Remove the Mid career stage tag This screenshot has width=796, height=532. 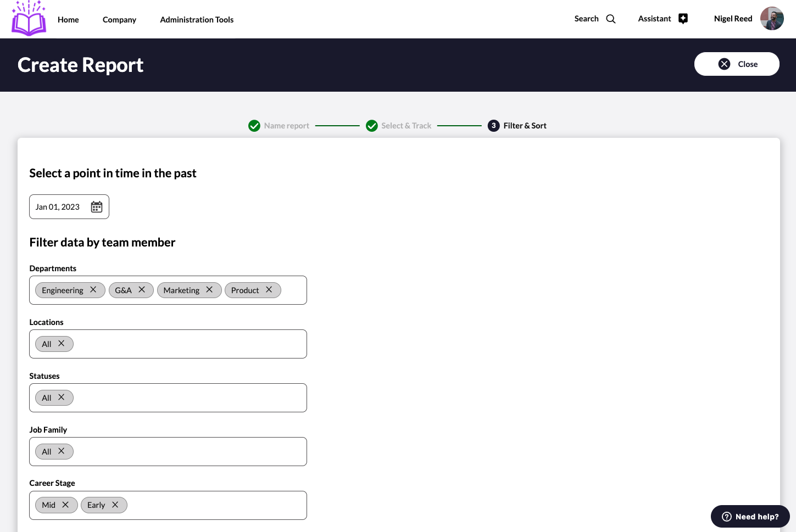[x=65, y=505]
